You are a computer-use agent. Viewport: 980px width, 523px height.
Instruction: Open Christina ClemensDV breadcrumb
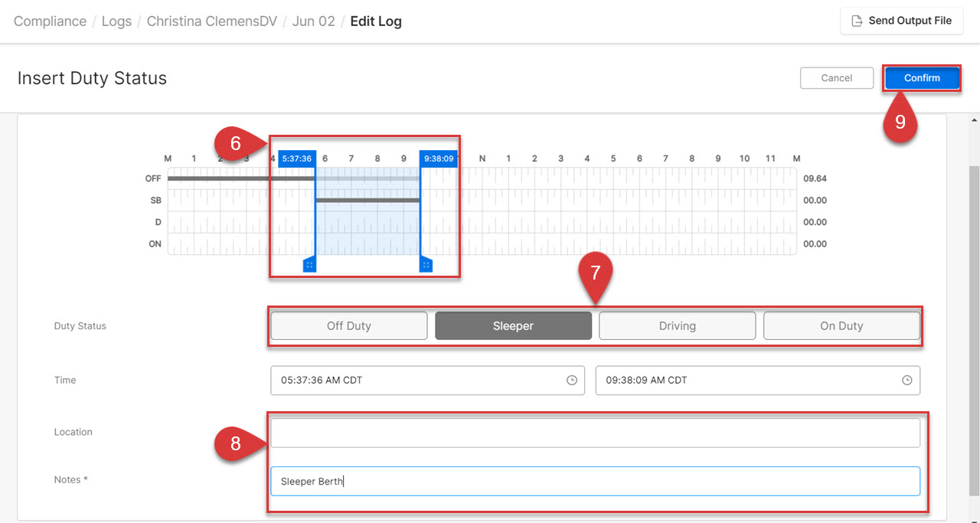tap(211, 21)
